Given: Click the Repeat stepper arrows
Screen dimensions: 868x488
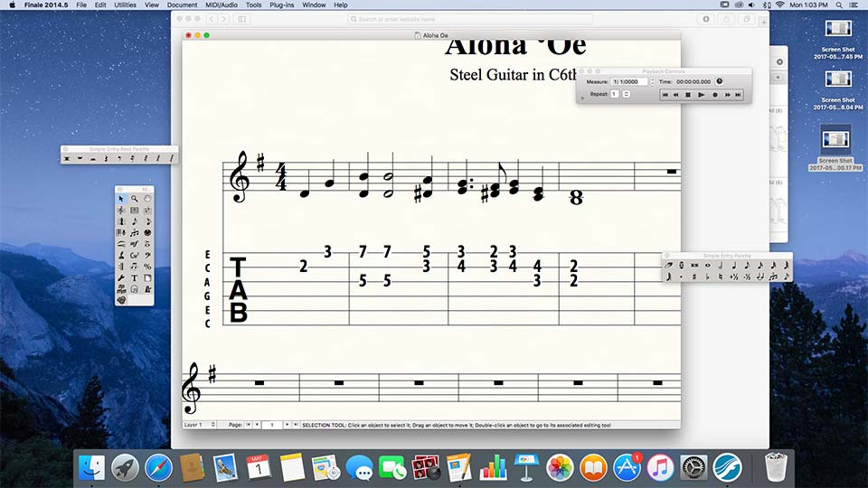Looking at the screenshot, I should pyautogui.click(x=627, y=94).
